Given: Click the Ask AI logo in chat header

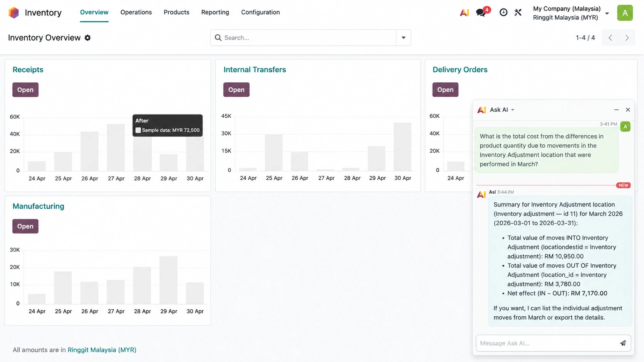Looking at the screenshot, I should tap(481, 110).
